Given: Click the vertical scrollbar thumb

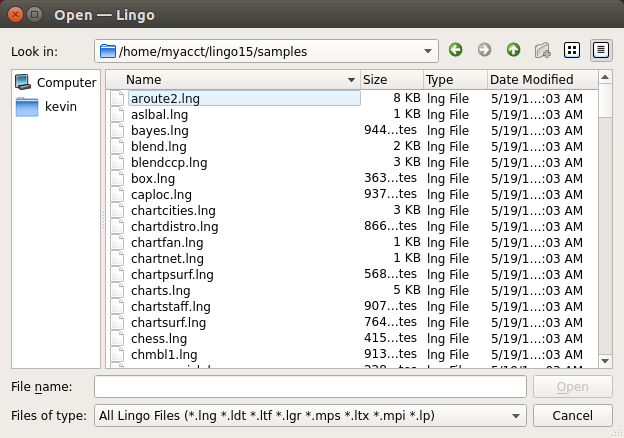Looking at the screenshot, I should [605, 100].
